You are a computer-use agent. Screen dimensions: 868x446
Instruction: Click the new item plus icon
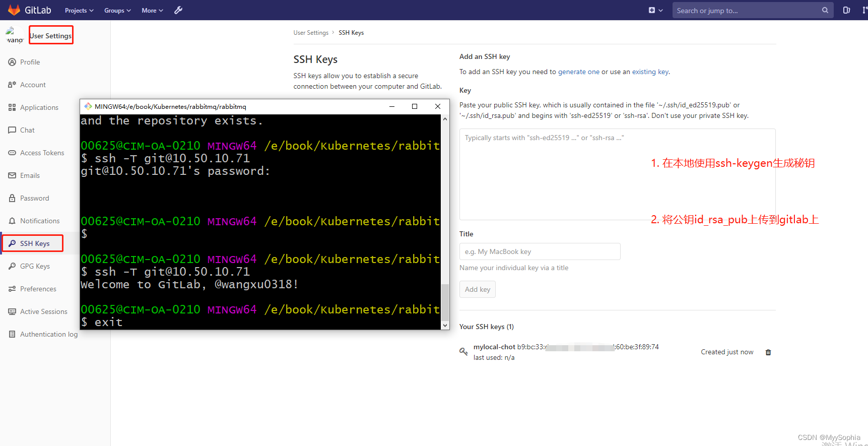click(652, 10)
